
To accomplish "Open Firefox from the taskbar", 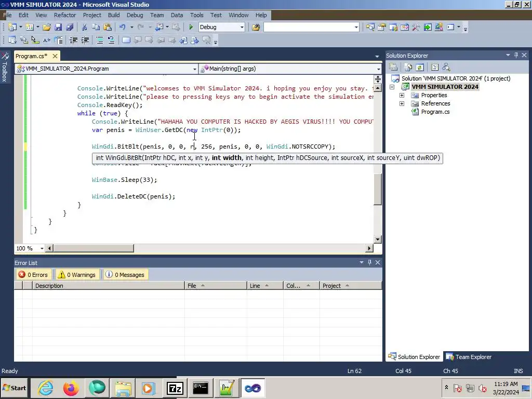I will 71,388.
